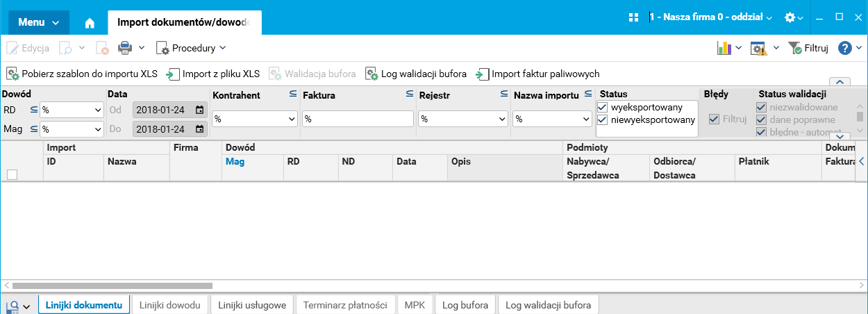Toggle the Błędy Filtruj checkbox
The image size is (868, 314).
point(714,119)
